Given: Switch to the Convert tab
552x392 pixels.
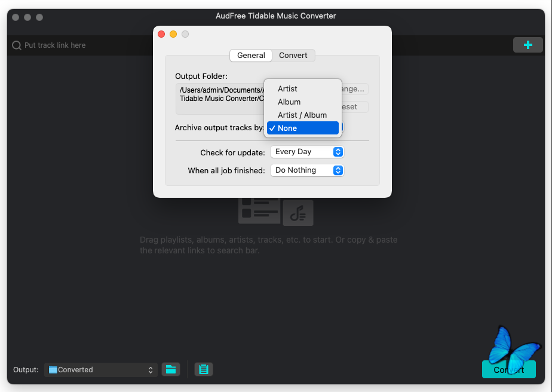Looking at the screenshot, I should pyautogui.click(x=293, y=55).
